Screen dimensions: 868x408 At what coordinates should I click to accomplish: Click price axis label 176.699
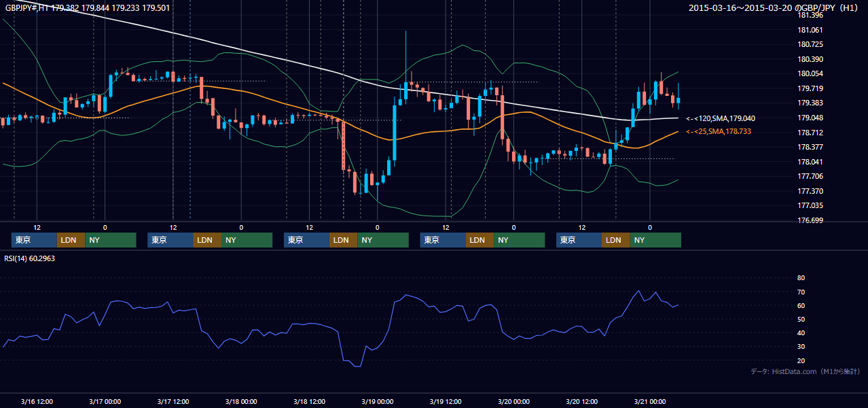point(810,220)
